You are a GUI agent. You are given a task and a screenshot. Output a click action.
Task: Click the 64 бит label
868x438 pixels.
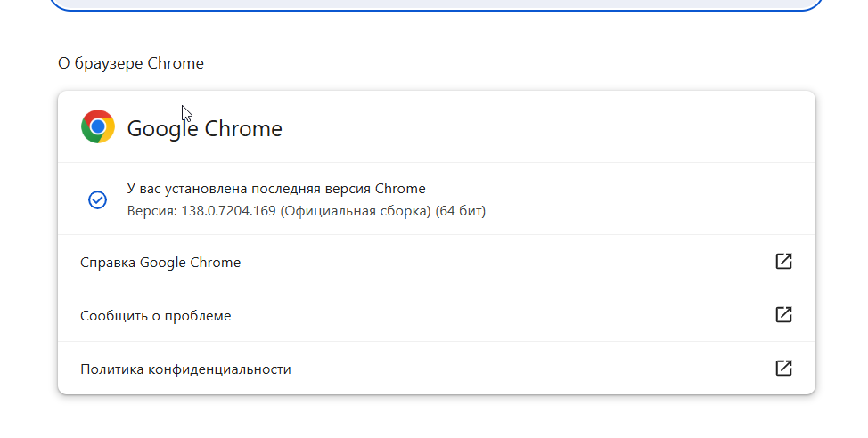pos(461,211)
